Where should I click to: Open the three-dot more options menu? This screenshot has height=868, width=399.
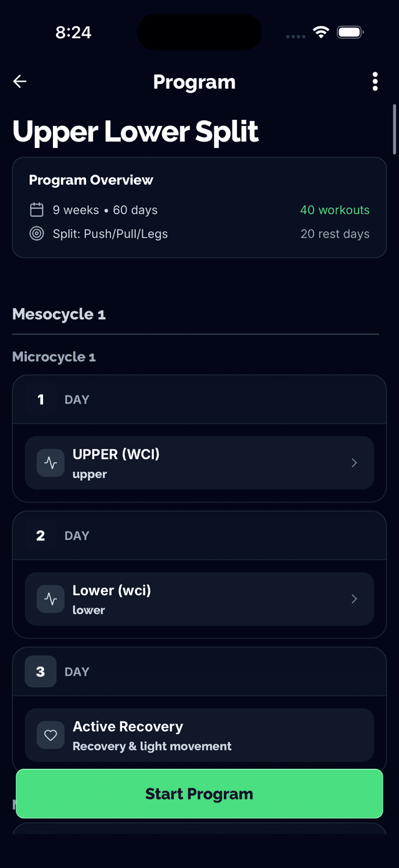click(x=375, y=82)
